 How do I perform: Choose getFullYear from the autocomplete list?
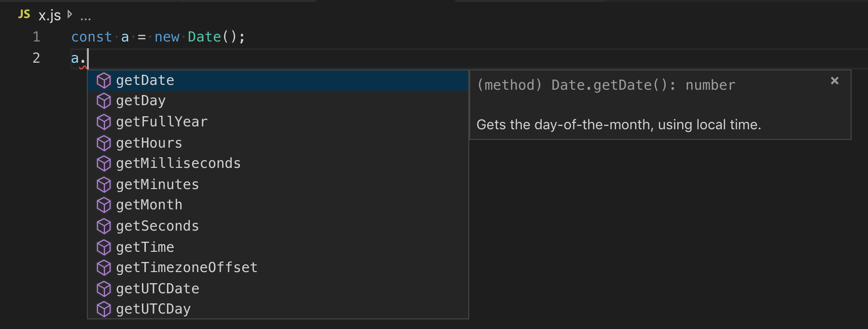point(278,122)
